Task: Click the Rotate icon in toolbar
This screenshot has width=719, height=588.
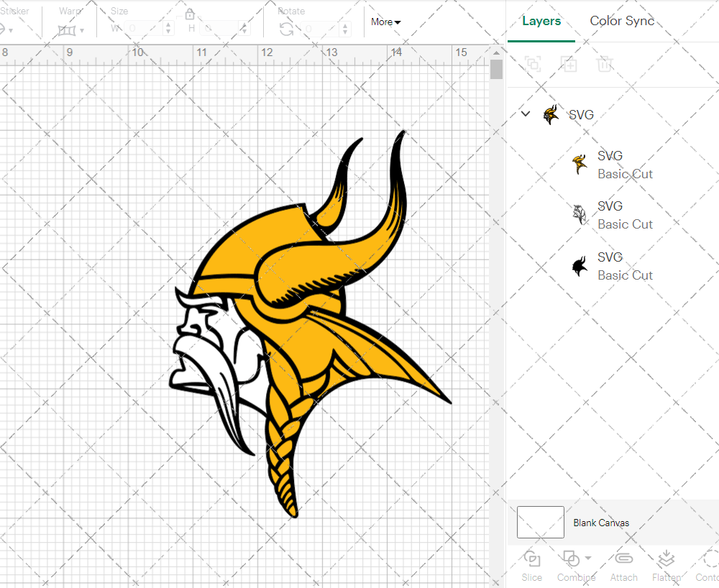Action: (x=286, y=29)
